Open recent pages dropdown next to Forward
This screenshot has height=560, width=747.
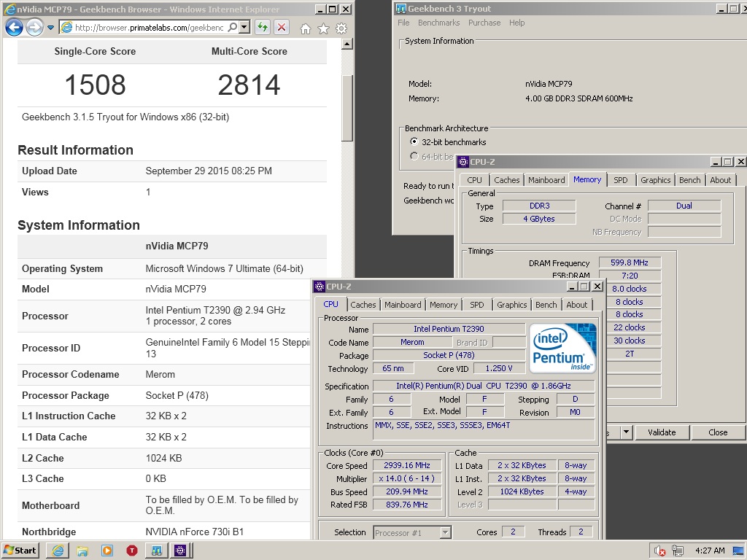click(50, 28)
